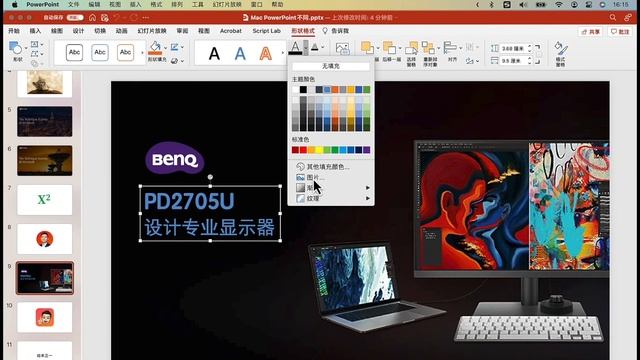640x360 pixels.
Task: Switch to the 幻灯片放映 ribbon tab
Action: (152, 31)
